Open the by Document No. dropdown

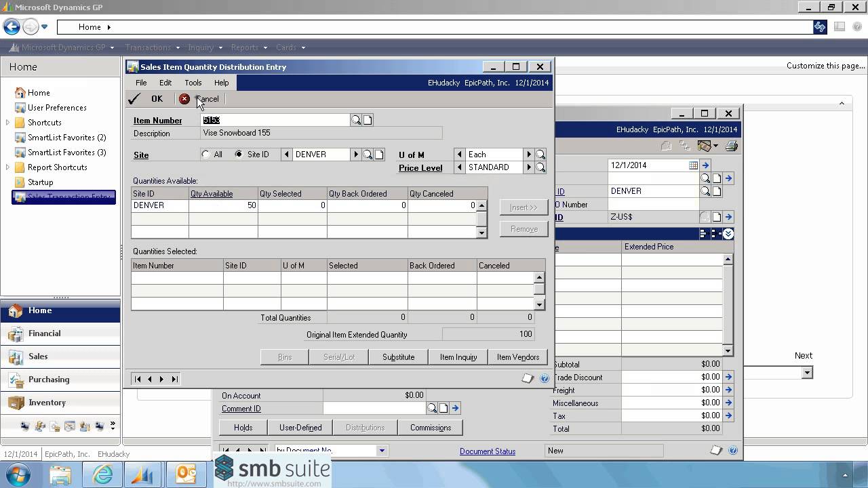382,451
